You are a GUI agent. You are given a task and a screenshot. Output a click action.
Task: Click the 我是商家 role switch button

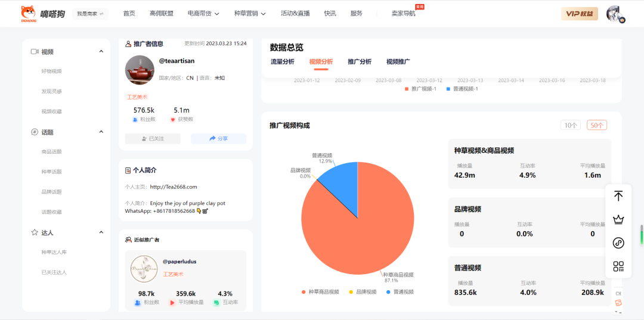[91, 14]
